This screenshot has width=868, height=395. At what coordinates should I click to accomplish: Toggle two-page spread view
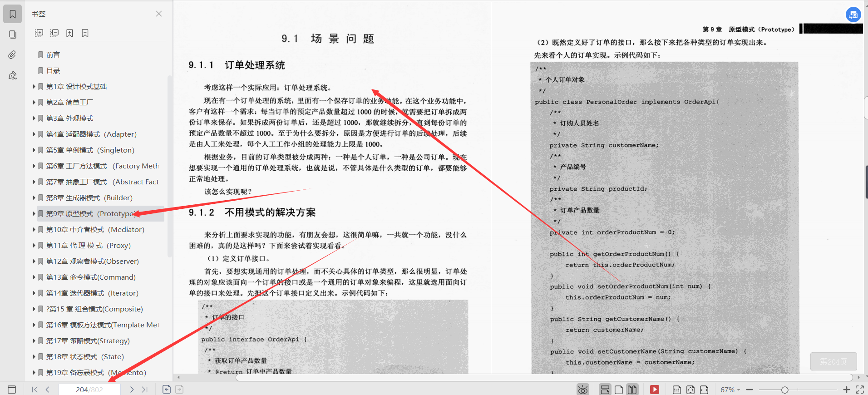tap(632, 390)
